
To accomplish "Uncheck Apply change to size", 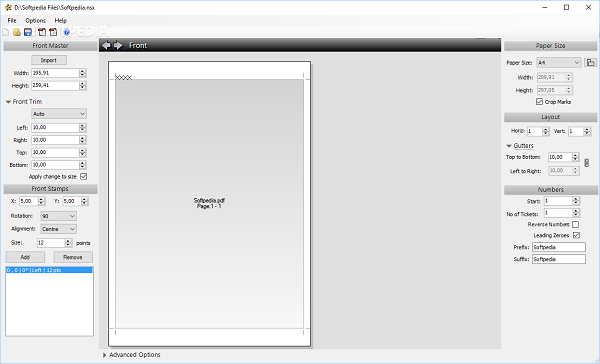I will (83, 176).
